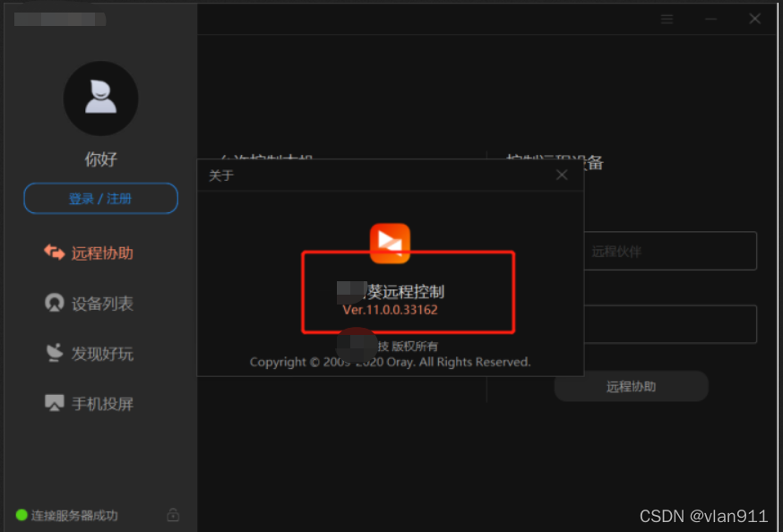Click the 远程协助 arrows icon
This screenshot has height=532, width=783.
(55, 253)
